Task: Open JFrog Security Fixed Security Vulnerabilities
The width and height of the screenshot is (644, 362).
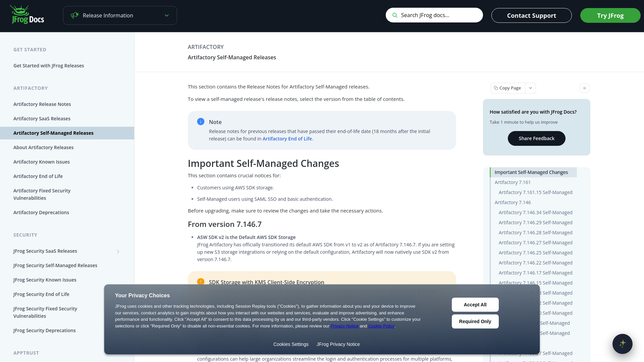Action: (x=45, y=312)
